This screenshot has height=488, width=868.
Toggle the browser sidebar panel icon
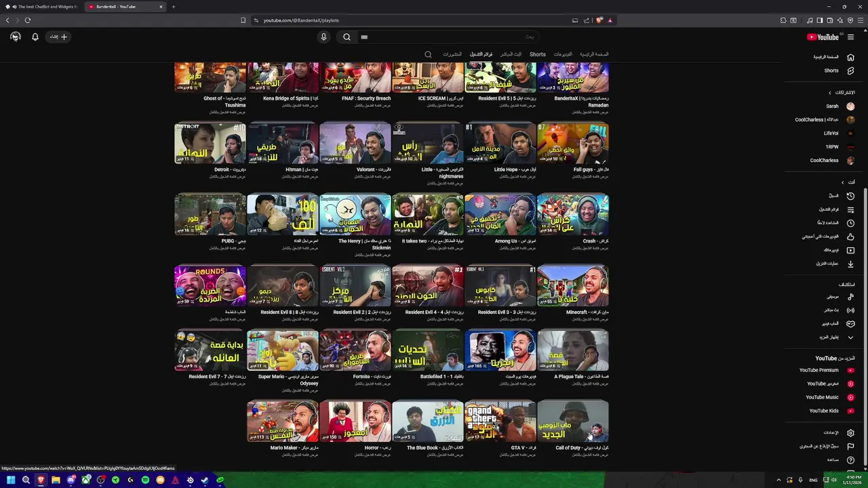coord(819,20)
